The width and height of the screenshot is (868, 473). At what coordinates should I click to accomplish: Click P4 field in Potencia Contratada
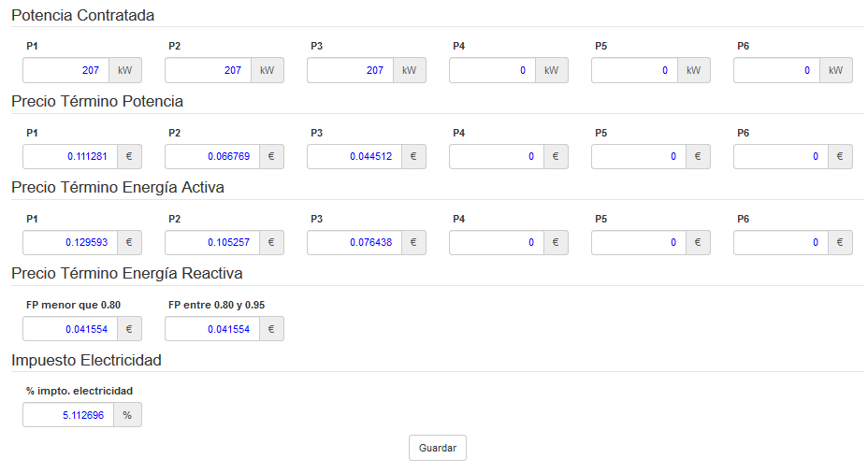(x=492, y=71)
